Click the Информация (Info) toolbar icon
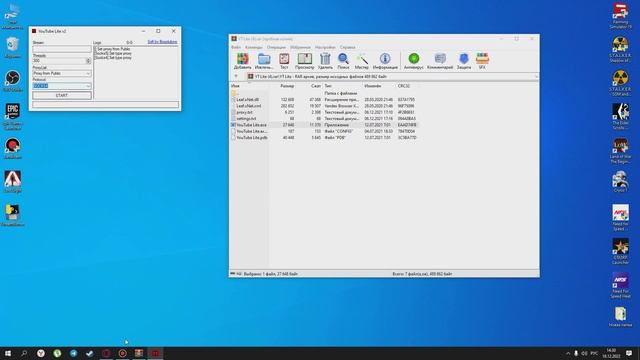The image size is (640, 360). (x=385, y=61)
